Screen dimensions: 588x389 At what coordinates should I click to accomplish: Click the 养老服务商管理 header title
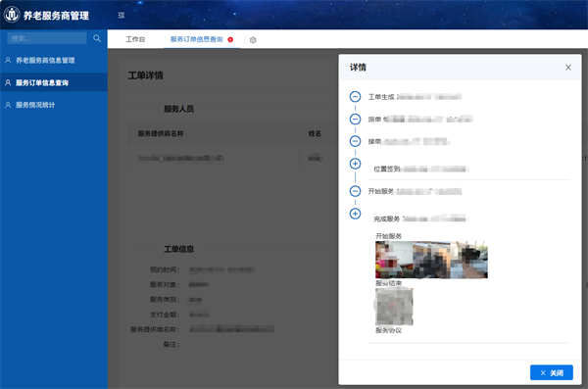pyautogui.click(x=56, y=16)
